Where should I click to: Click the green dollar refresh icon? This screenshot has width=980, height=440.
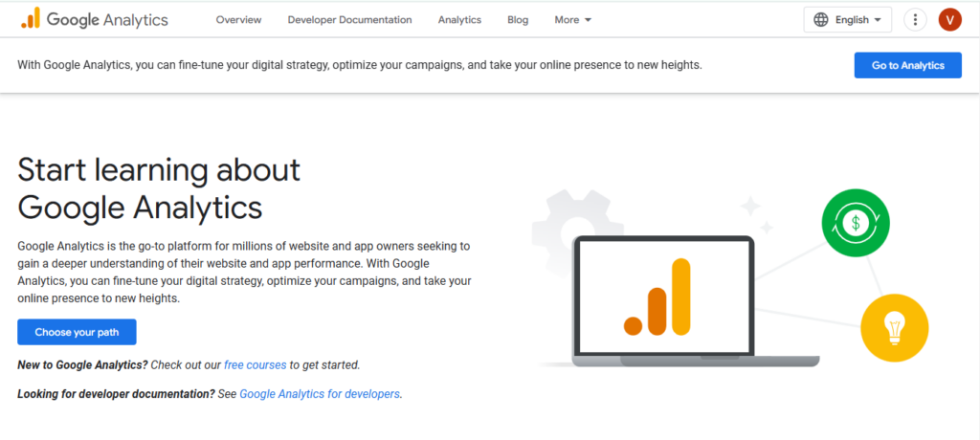click(x=856, y=223)
